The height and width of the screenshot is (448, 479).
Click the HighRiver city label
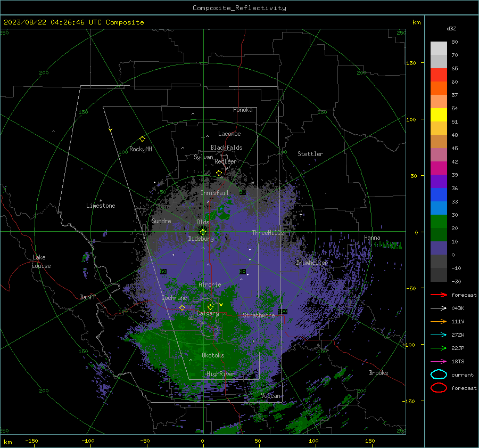tap(221, 374)
